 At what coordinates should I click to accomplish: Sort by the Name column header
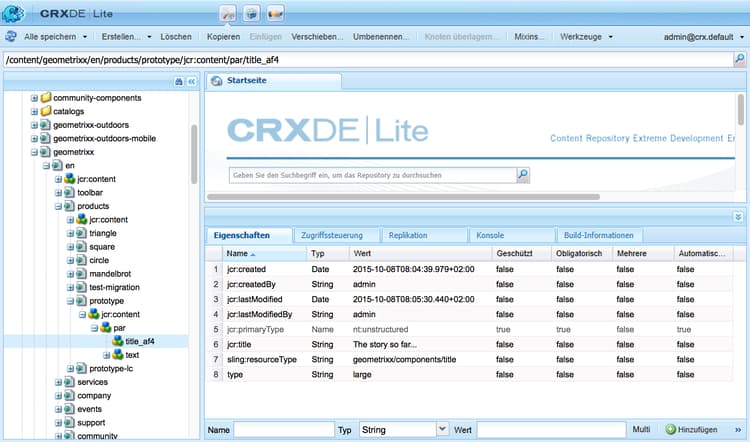pos(264,254)
